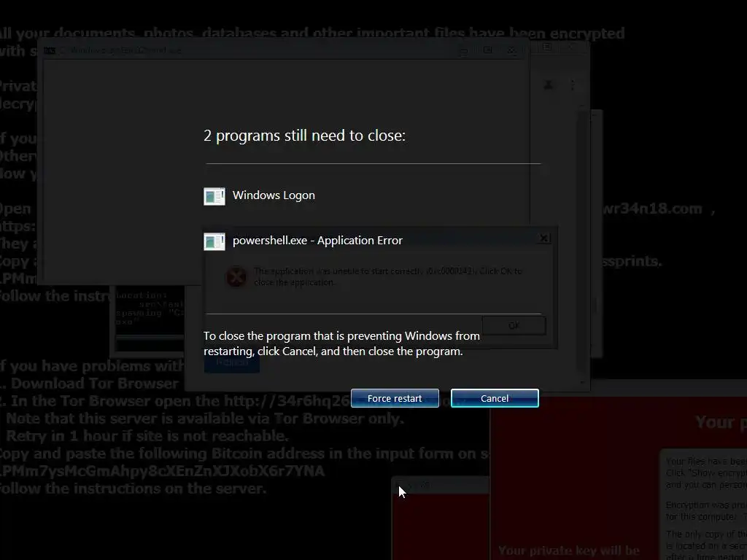Viewport: 747px width, 560px height.
Task: Select the Windows Logon program icon
Action: pos(214,195)
